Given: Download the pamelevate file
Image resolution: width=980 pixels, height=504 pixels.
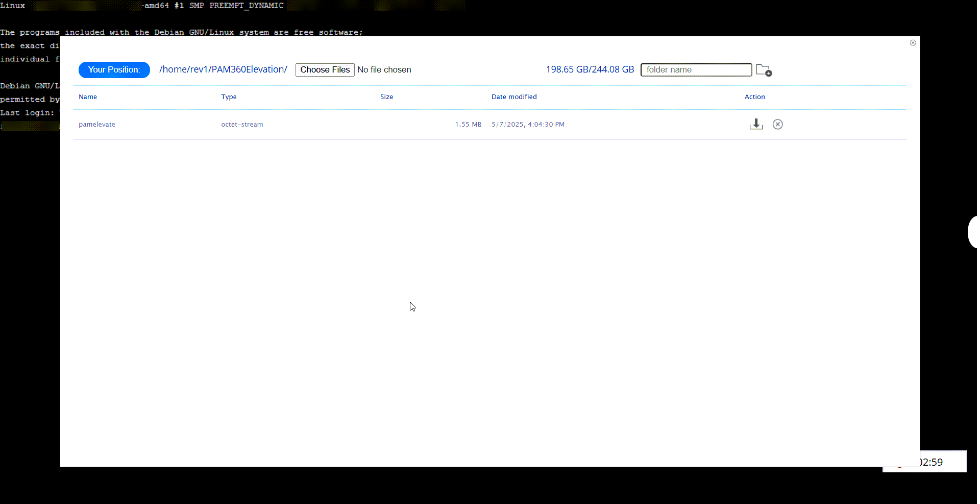Looking at the screenshot, I should (756, 124).
